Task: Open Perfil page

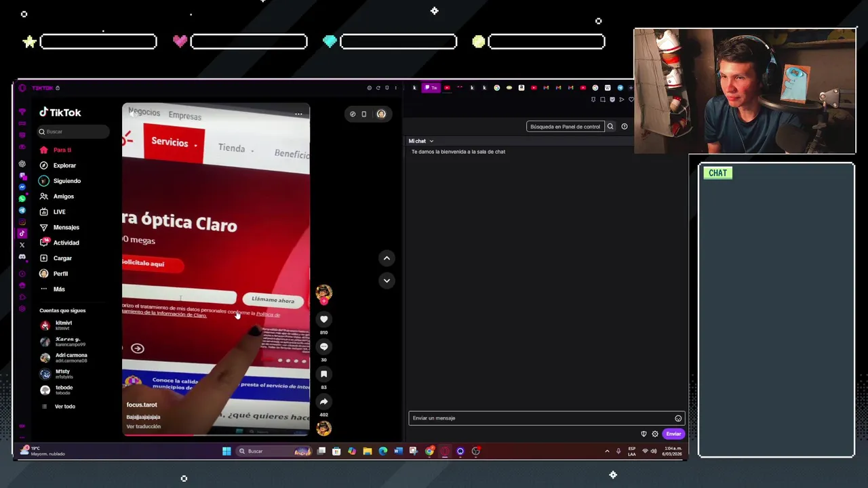Action: (60, 274)
